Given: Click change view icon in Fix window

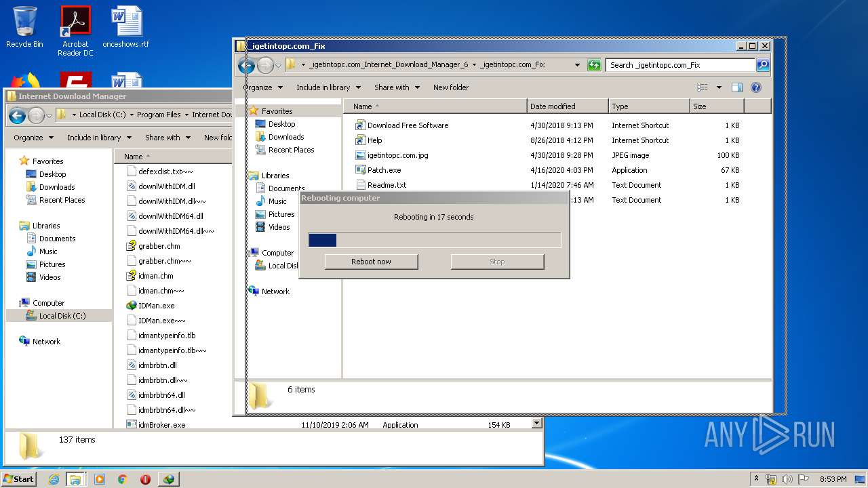Looking at the screenshot, I should (703, 87).
